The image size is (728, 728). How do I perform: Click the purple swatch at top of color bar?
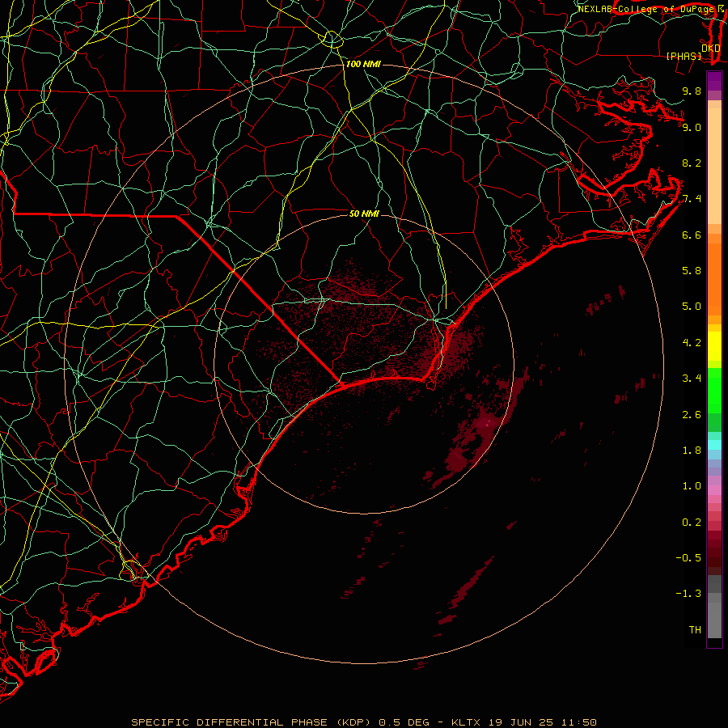click(x=714, y=81)
